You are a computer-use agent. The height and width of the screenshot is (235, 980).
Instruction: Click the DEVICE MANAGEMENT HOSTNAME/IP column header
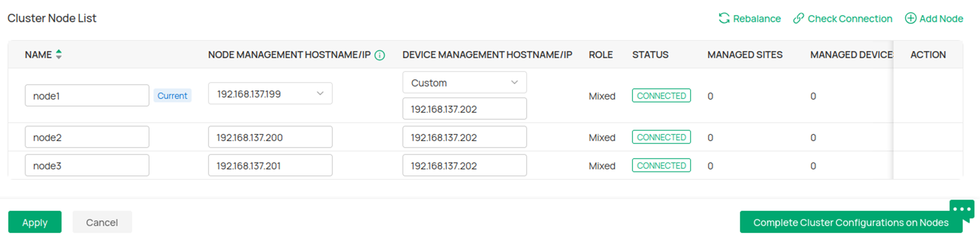(x=487, y=55)
